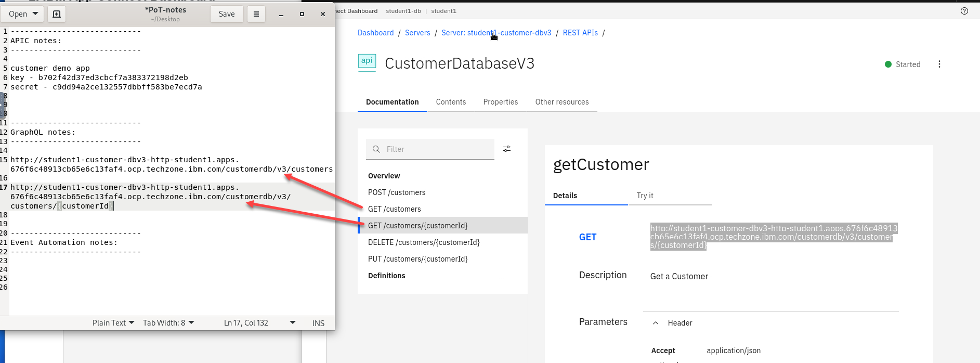Open the Open button dropdown arrow
Image resolution: width=980 pixels, height=363 pixels.
point(35,14)
